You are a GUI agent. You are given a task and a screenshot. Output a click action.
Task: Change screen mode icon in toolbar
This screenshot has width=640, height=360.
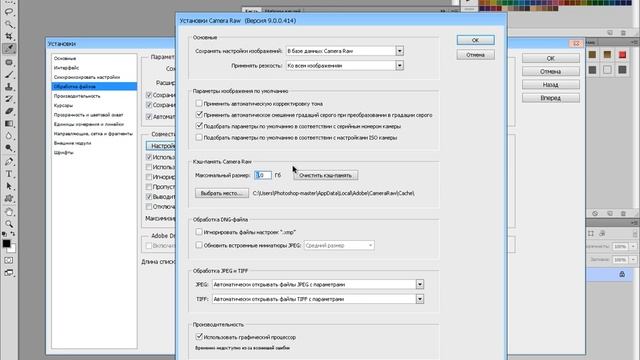pyautogui.click(x=9, y=273)
